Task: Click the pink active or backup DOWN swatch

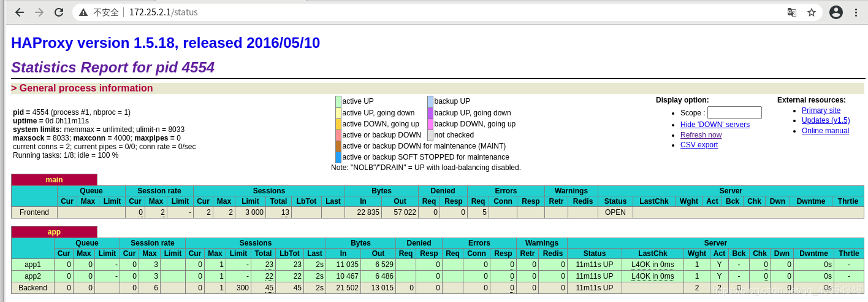Action: (x=338, y=135)
